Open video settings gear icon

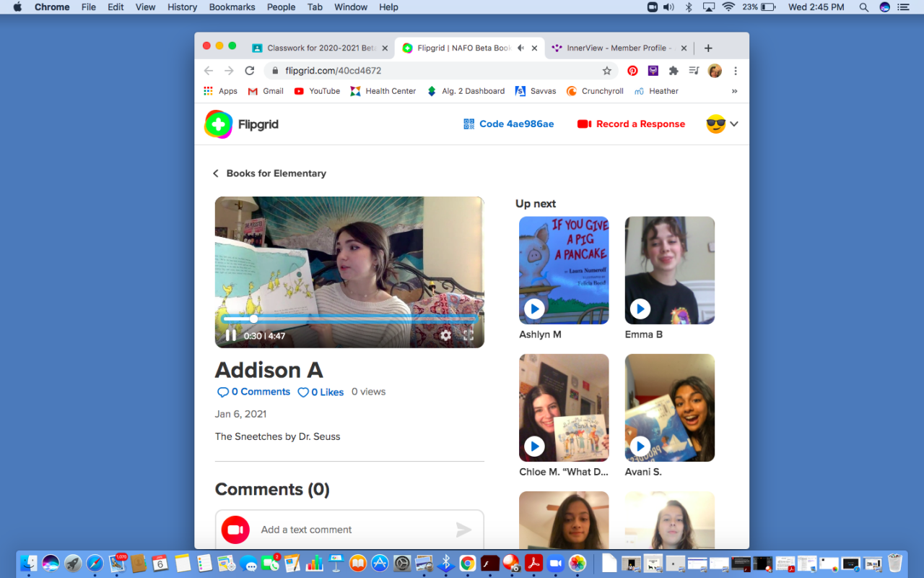(446, 335)
